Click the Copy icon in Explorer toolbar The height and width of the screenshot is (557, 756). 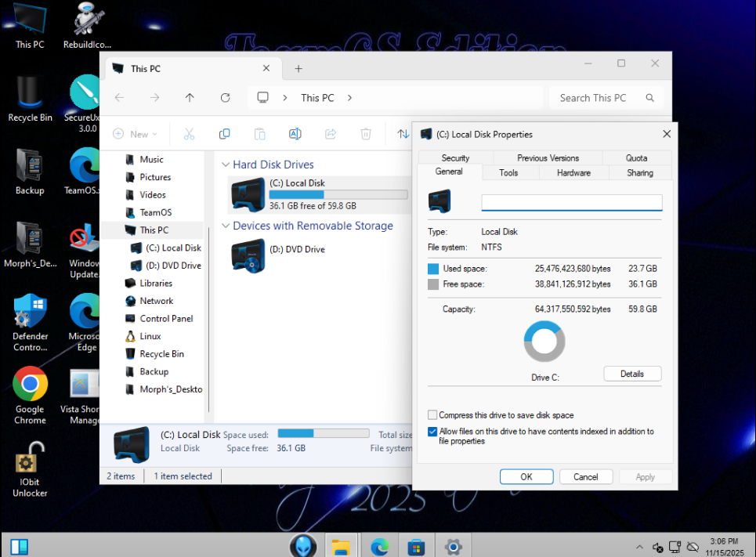(224, 134)
